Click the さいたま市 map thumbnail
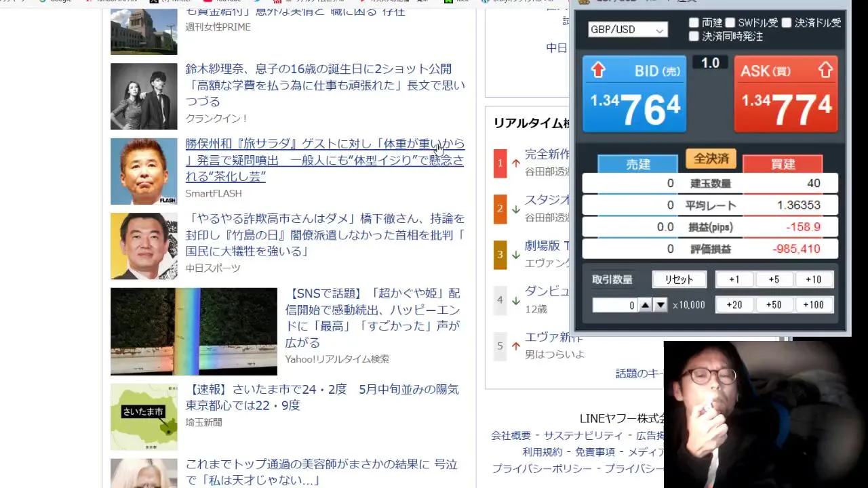Image resolution: width=868 pixels, height=488 pixels. [x=144, y=417]
